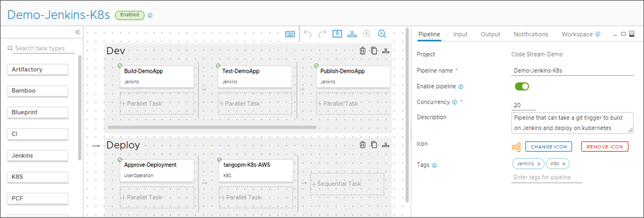This screenshot has height=218, width=644.
Task: Click the REMOVE ICON button
Action: pos(604,147)
